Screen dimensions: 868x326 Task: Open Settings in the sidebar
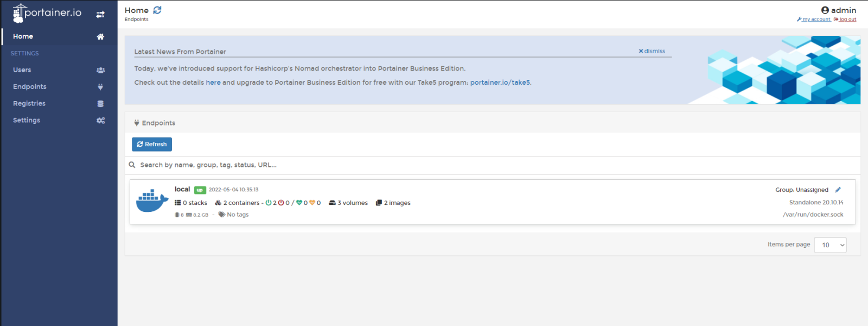coord(59,121)
